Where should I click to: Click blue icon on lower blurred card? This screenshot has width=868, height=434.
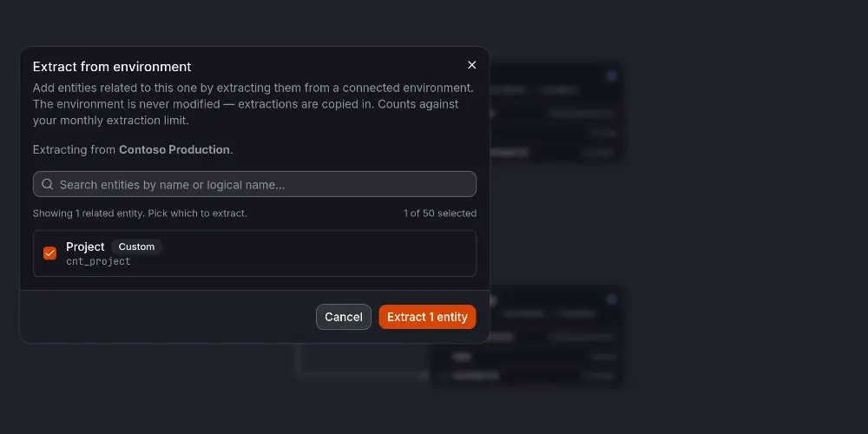tap(611, 299)
